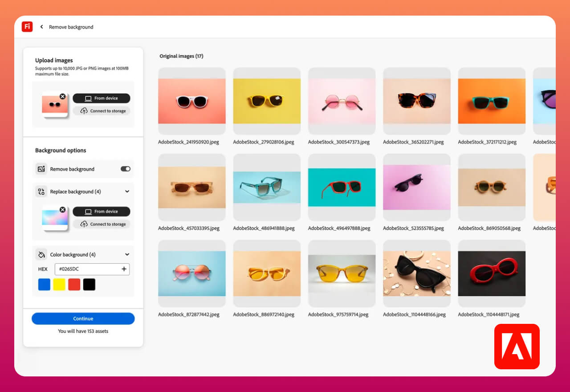Select image AdobeStock_869050568.jpeg thumbnail
570x392 pixels.
pos(492,188)
